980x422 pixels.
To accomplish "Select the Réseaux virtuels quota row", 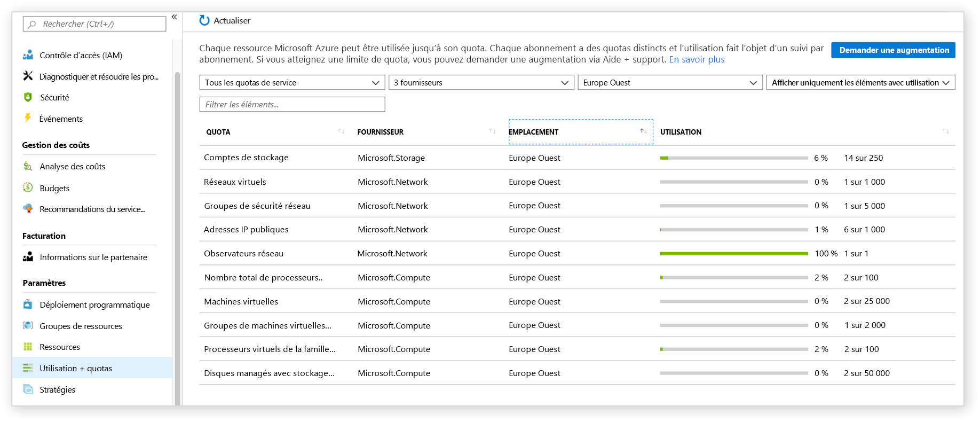I will pos(577,182).
